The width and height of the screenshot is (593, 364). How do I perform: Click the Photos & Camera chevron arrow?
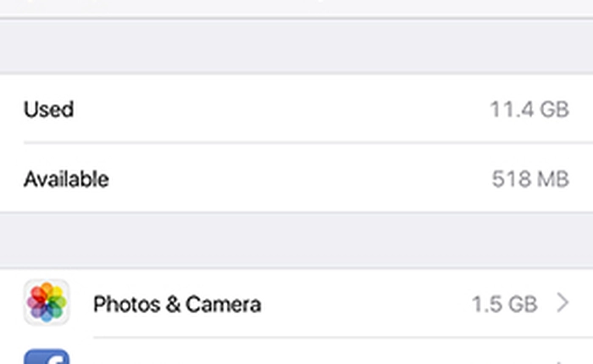[563, 303]
